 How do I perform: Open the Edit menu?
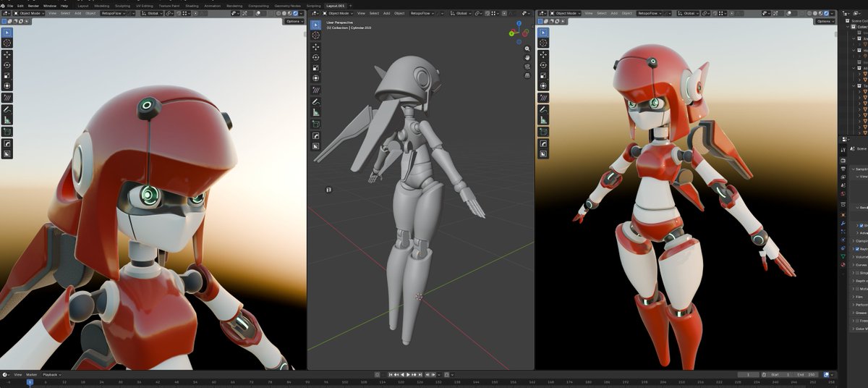point(20,5)
